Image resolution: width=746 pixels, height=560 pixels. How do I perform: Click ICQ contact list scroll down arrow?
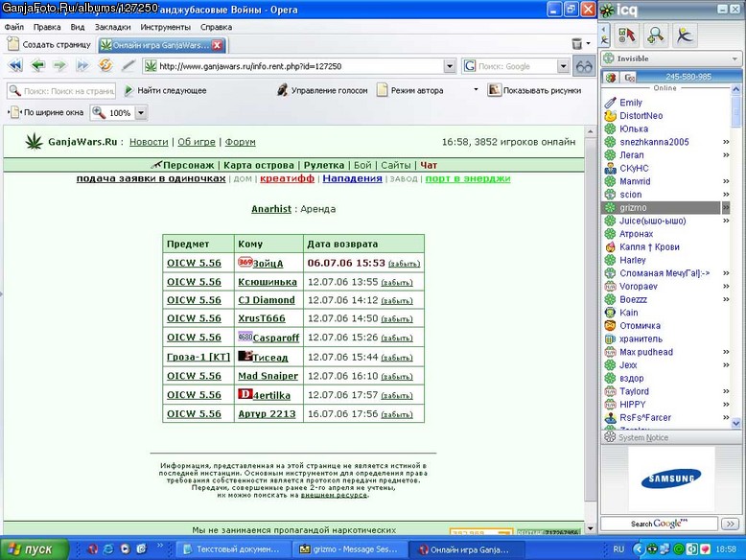(736, 423)
